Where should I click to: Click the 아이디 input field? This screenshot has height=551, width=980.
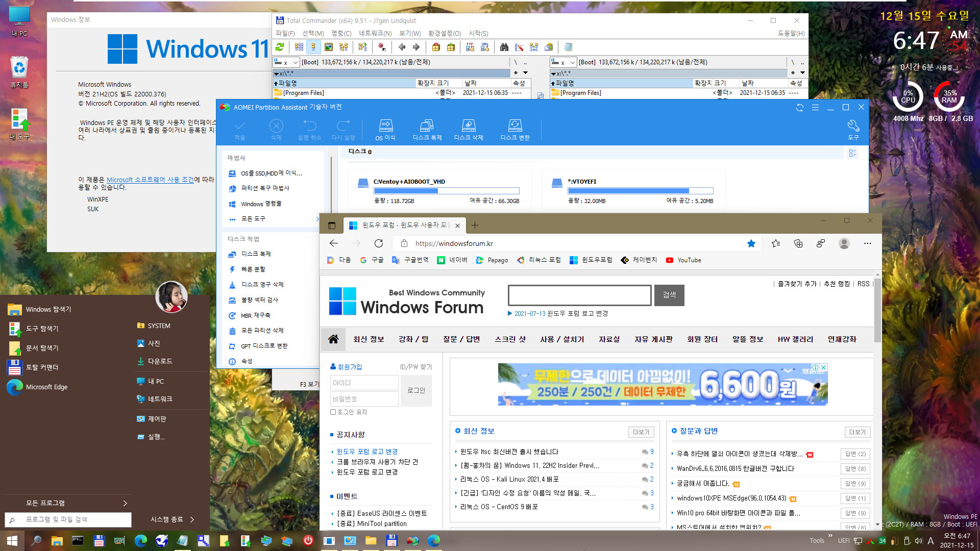[x=364, y=383]
